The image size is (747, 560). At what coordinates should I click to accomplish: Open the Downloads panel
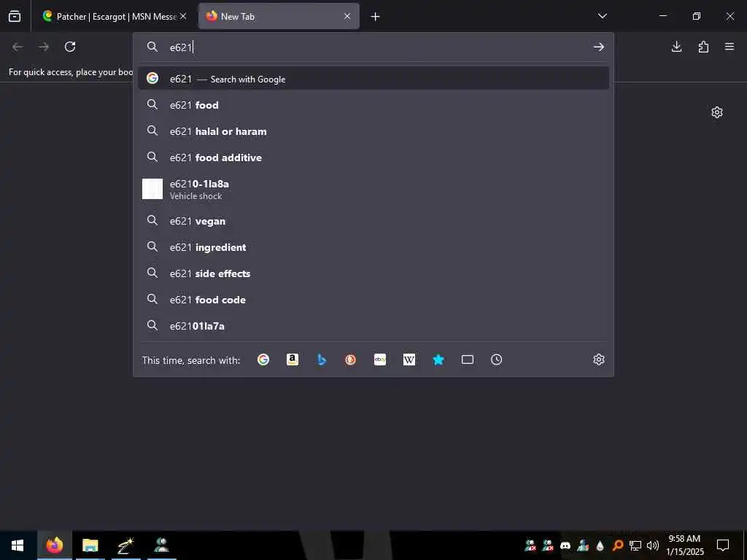(x=676, y=47)
